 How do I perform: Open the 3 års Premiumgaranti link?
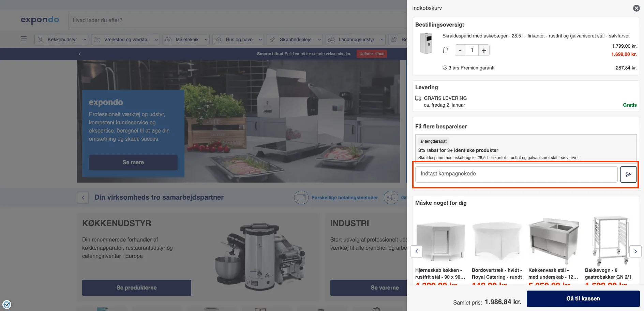pos(471,68)
